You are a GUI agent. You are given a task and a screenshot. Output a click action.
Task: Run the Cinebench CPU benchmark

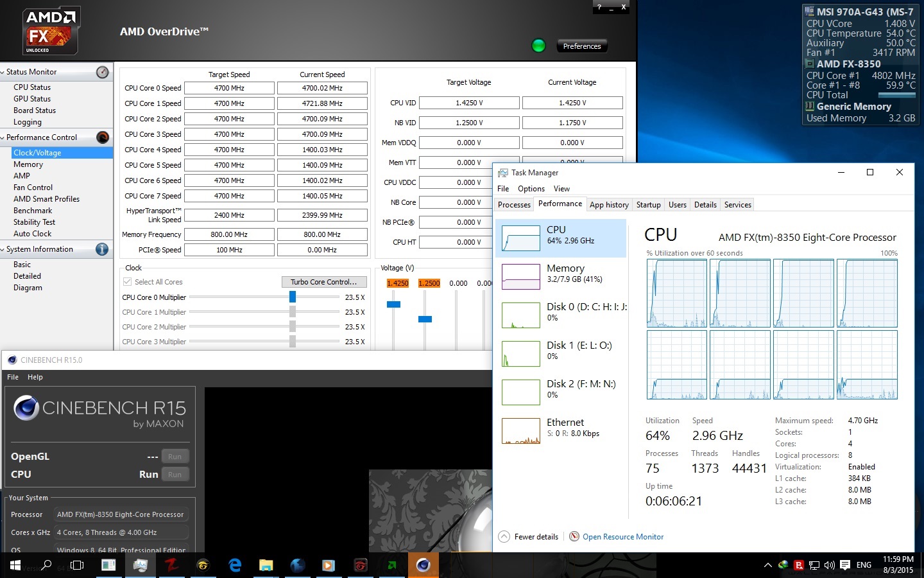coord(175,474)
